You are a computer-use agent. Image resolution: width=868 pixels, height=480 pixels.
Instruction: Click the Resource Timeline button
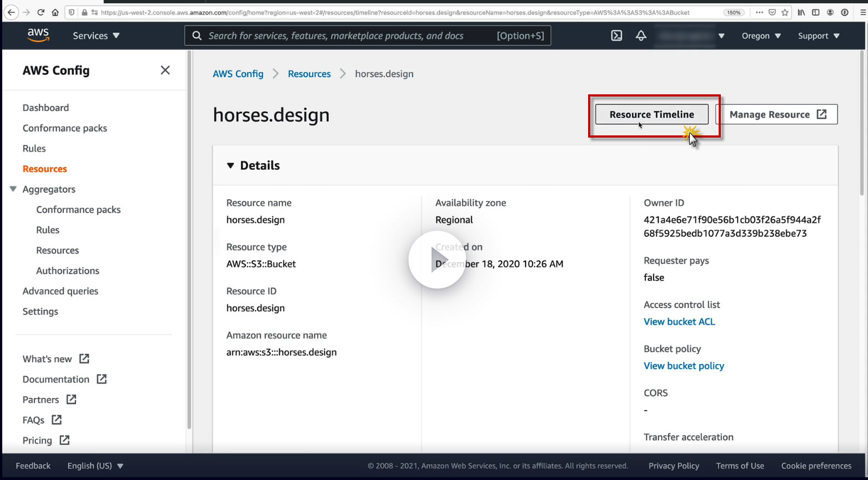pos(652,114)
